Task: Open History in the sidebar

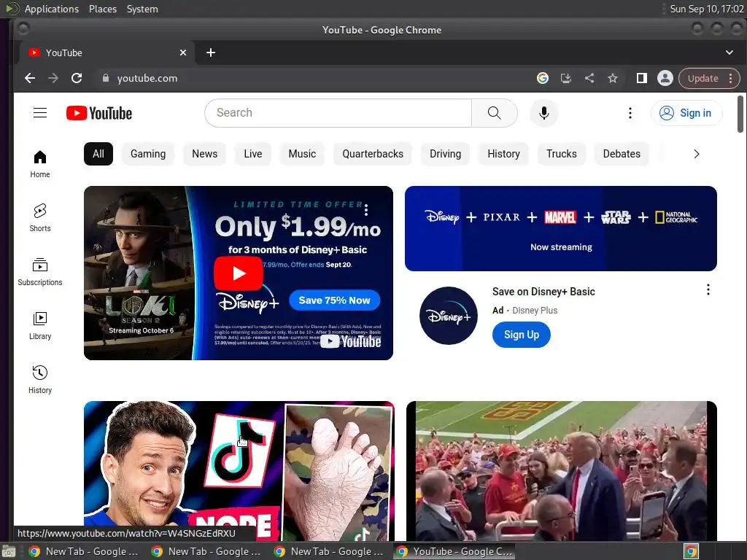Action: tap(40, 379)
